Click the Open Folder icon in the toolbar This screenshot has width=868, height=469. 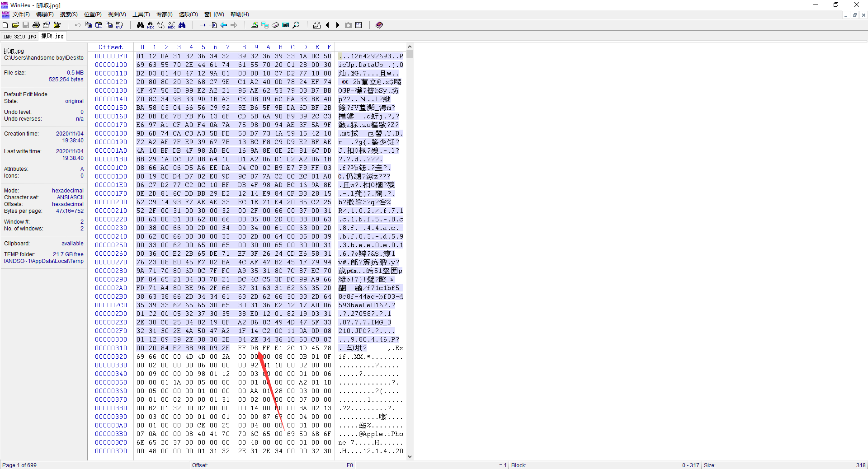click(57, 25)
